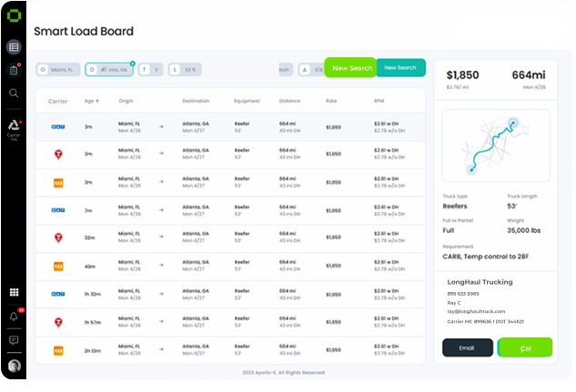Click the Equipment column header
576x392 pixels.
point(247,101)
